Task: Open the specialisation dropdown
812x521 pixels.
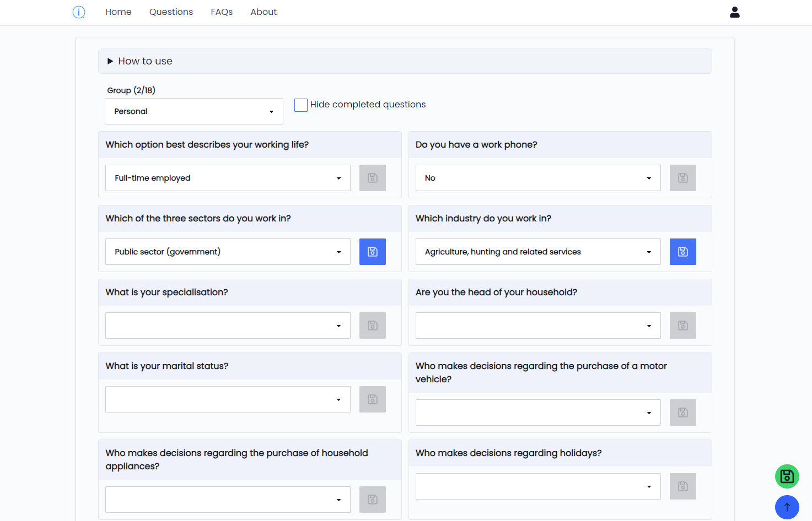Action: (x=228, y=325)
